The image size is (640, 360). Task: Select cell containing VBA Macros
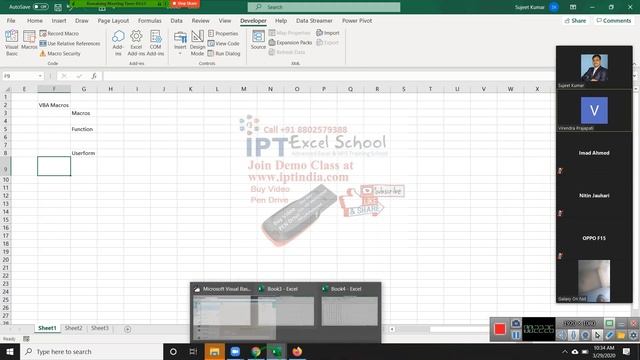54,105
